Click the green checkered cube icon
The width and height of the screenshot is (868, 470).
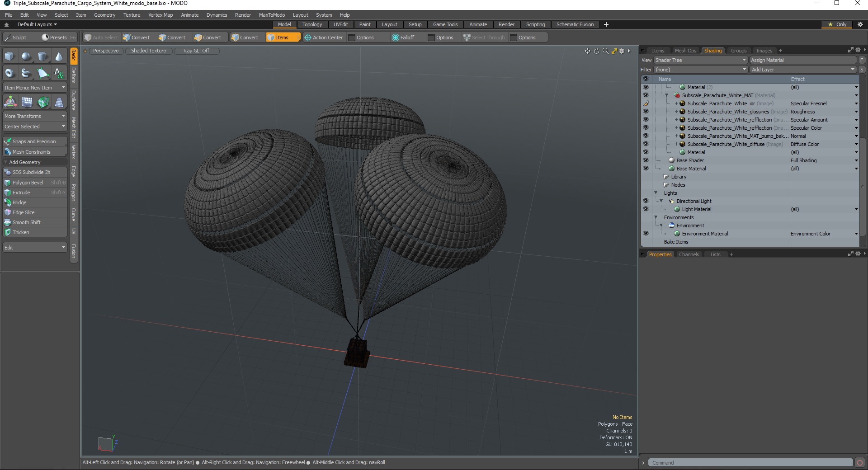tap(43, 103)
